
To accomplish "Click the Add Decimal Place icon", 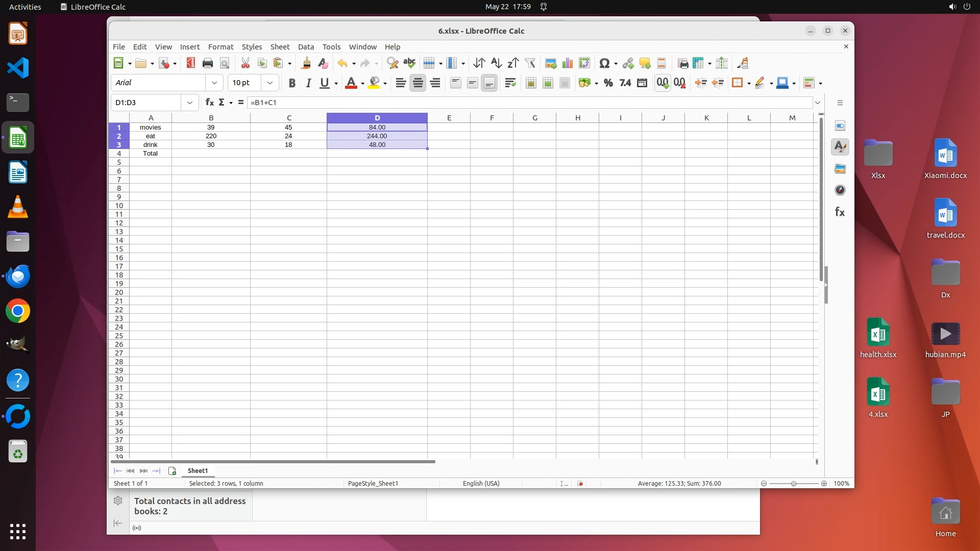I will tap(663, 83).
